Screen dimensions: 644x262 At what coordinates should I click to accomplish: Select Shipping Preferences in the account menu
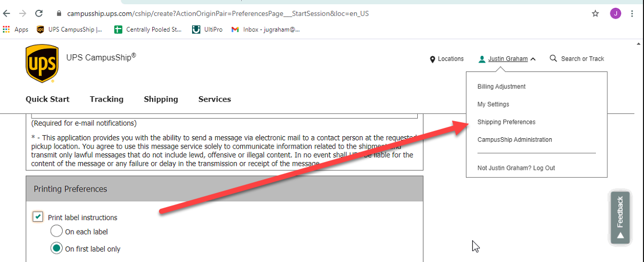pyautogui.click(x=506, y=122)
